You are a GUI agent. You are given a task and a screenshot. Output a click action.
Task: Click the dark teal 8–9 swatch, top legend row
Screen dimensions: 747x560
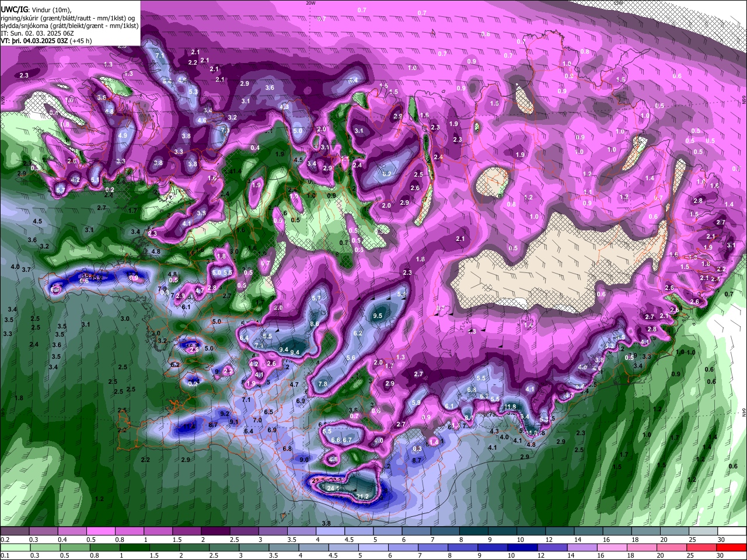[x=474, y=531]
